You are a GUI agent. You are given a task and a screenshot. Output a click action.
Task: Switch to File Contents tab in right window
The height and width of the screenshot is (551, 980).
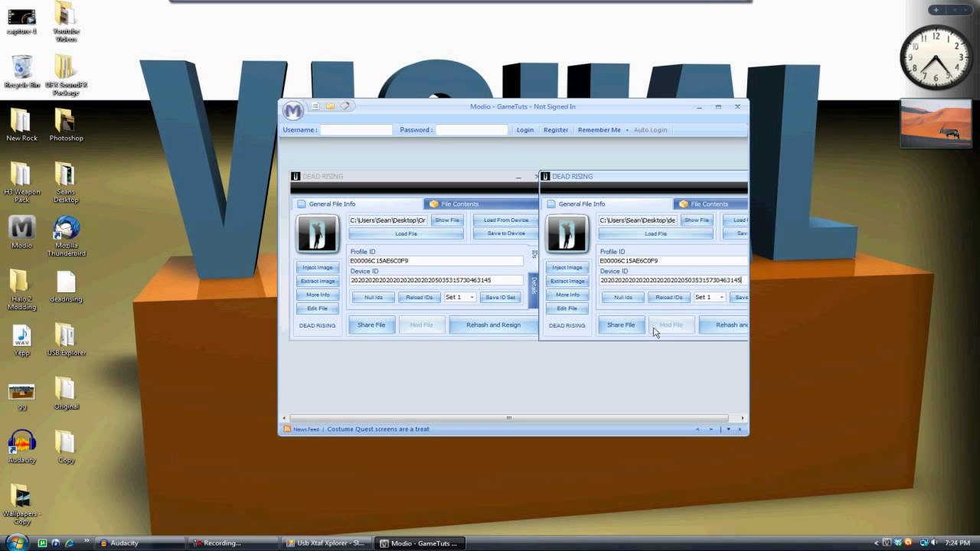[x=710, y=204]
